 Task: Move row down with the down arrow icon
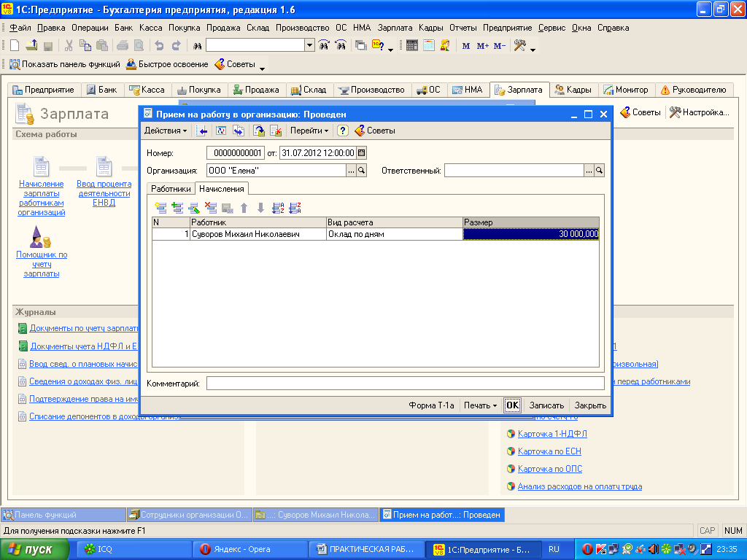pyautogui.click(x=260, y=208)
